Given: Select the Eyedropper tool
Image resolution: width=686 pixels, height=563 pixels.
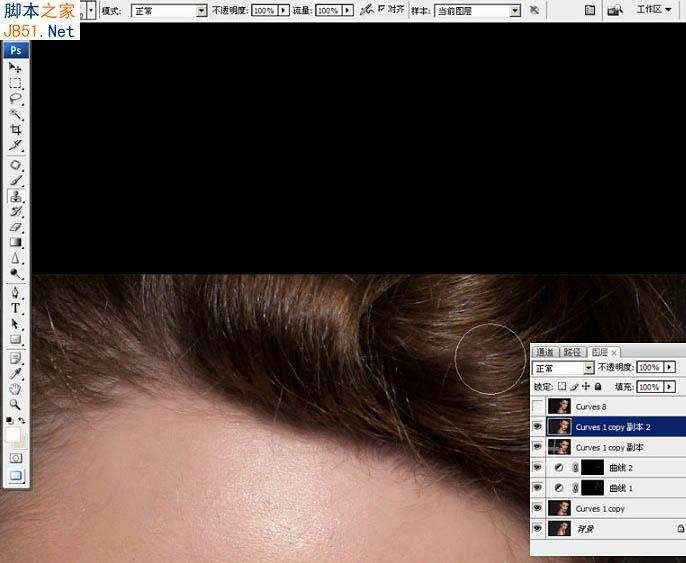Looking at the screenshot, I should [x=15, y=374].
